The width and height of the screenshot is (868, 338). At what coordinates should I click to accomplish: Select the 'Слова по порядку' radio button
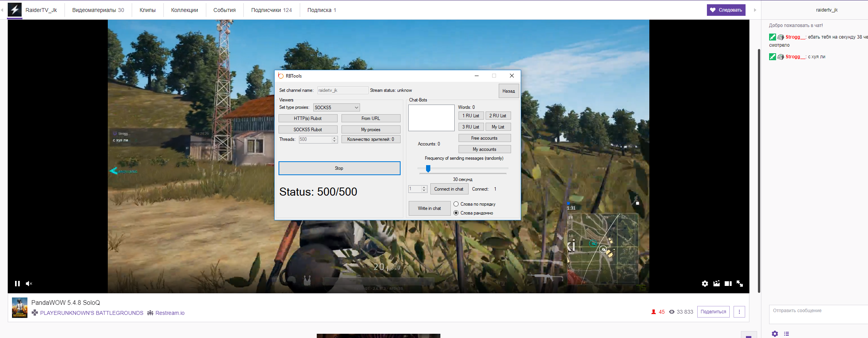(456, 204)
